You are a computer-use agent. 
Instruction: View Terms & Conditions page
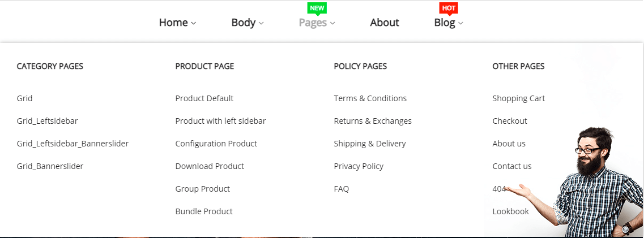click(x=370, y=98)
